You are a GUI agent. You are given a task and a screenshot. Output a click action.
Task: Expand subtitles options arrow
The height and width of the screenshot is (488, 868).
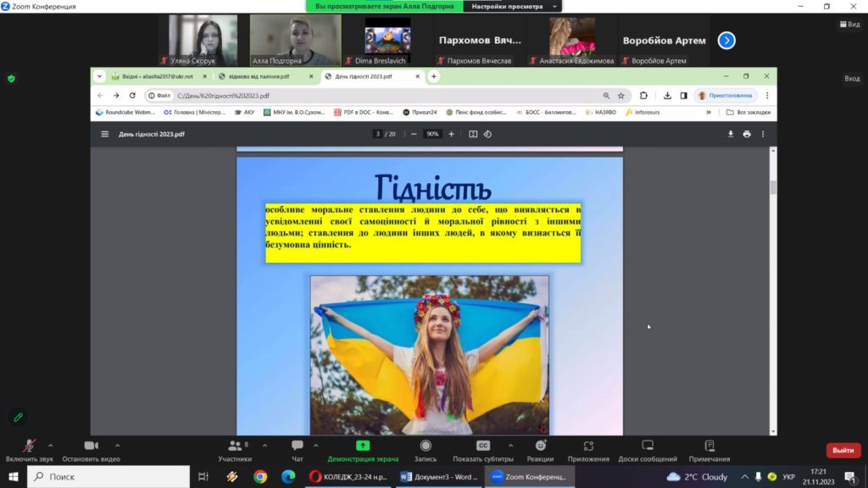pyautogui.click(x=510, y=446)
